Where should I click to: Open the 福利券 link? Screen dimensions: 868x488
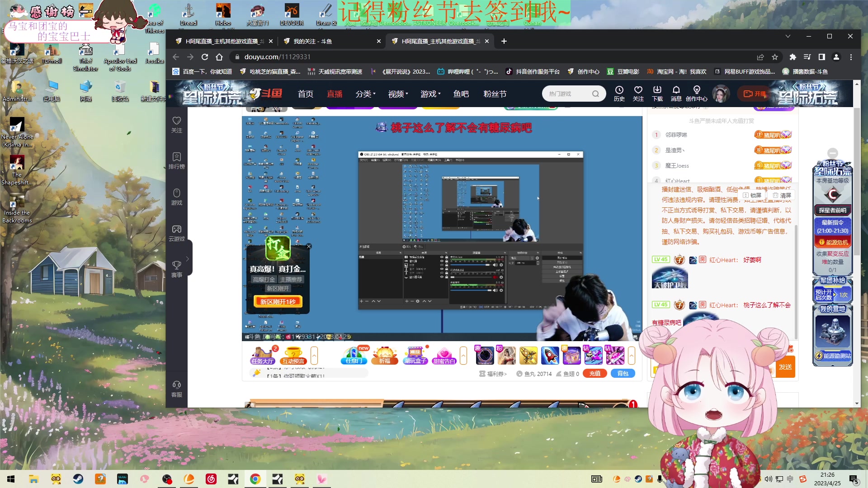coord(493,374)
